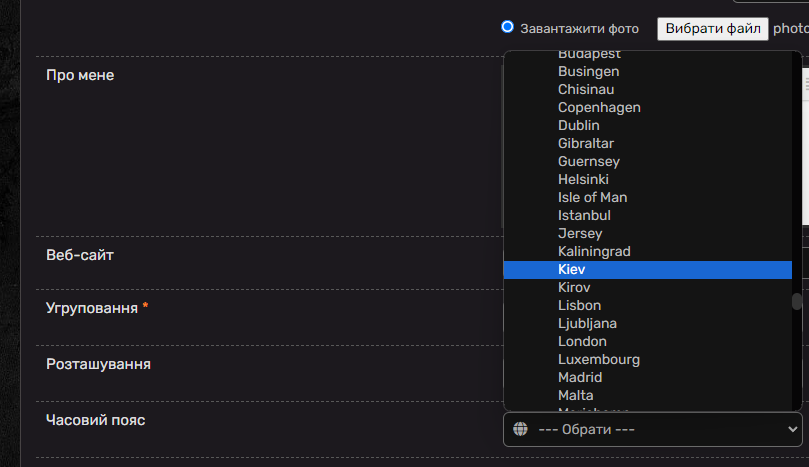Select Lisbon in the dropdown list
This screenshot has height=467, width=809.
(648, 305)
